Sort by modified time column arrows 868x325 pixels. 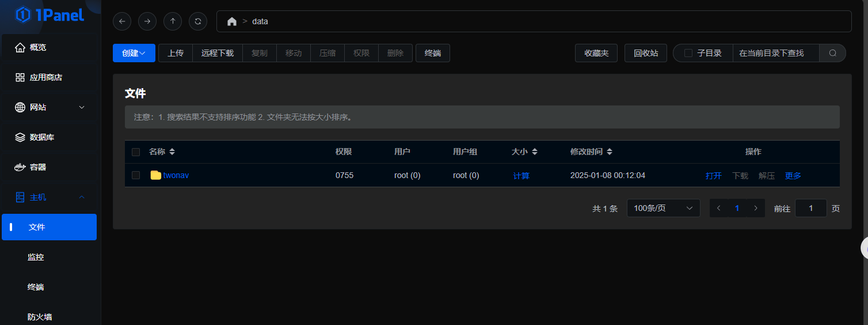(x=610, y=152)
